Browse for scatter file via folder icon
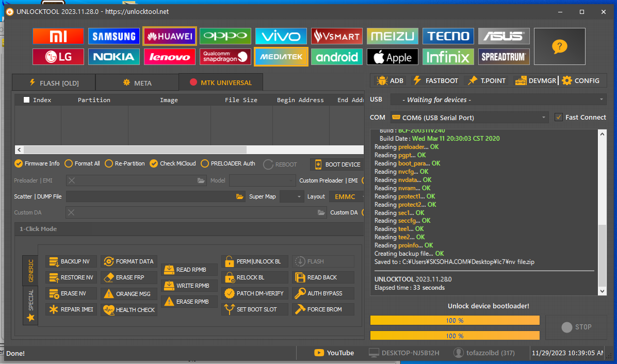Image resolution: width=617 pixels, height=364 pixels. coord(239,196)
